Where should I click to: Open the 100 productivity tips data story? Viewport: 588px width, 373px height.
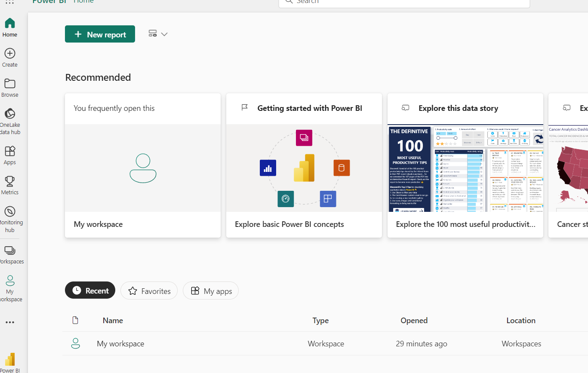click(465, 165)
